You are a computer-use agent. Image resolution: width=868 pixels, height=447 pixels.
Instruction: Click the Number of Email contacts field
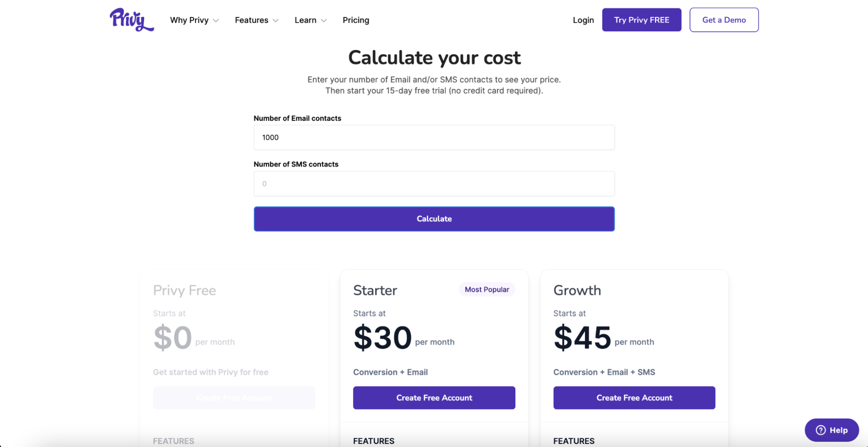pyautogui.click(x=434, y=137)
